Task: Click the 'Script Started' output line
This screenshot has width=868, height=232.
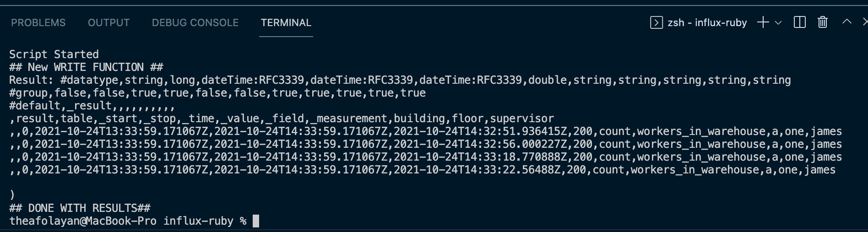Action: pyautogui.click(x=54, y=54)
